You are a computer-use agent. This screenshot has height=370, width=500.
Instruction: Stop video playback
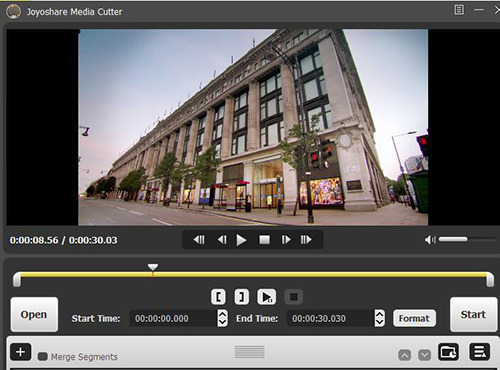[264, 240]
